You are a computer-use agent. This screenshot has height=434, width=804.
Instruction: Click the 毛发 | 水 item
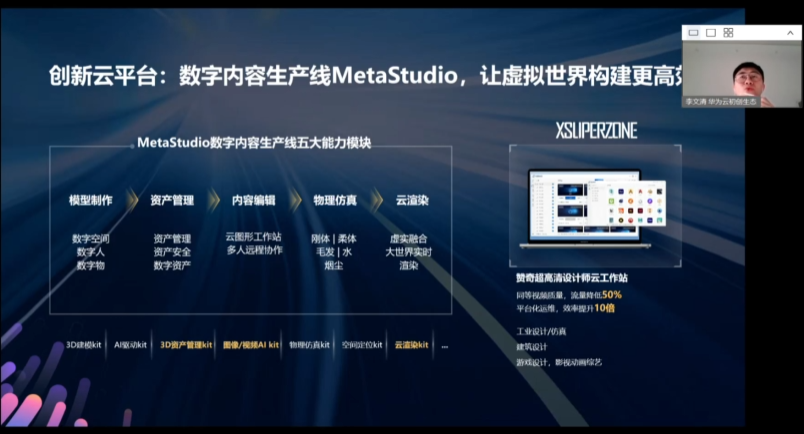click(x=334, y=252)
